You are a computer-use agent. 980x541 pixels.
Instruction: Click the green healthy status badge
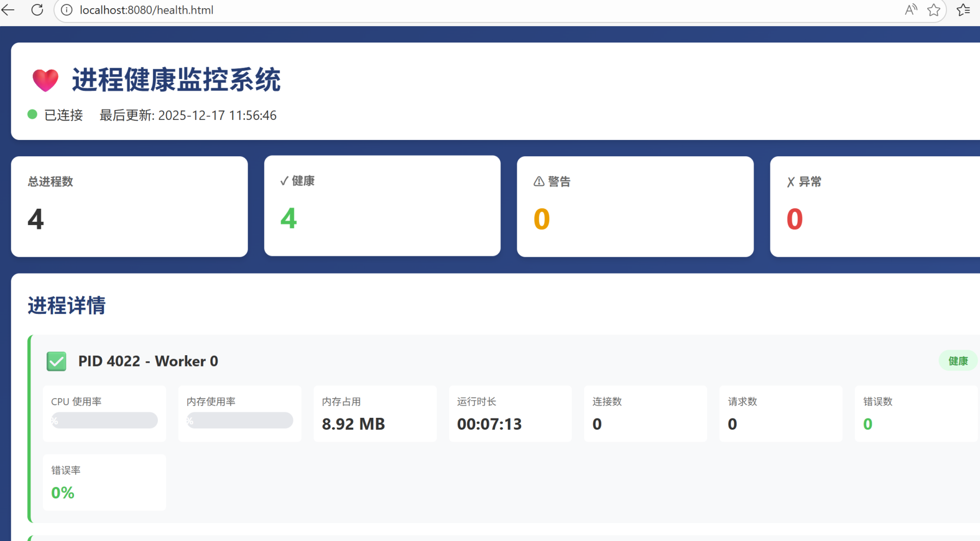pyautogui.click(x=958, y=361)
